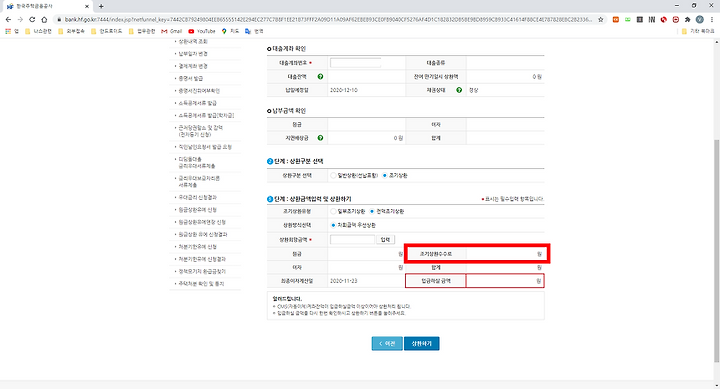Click the orange extension icon in toolbar
Screen dimensions: 720x389
616,19
